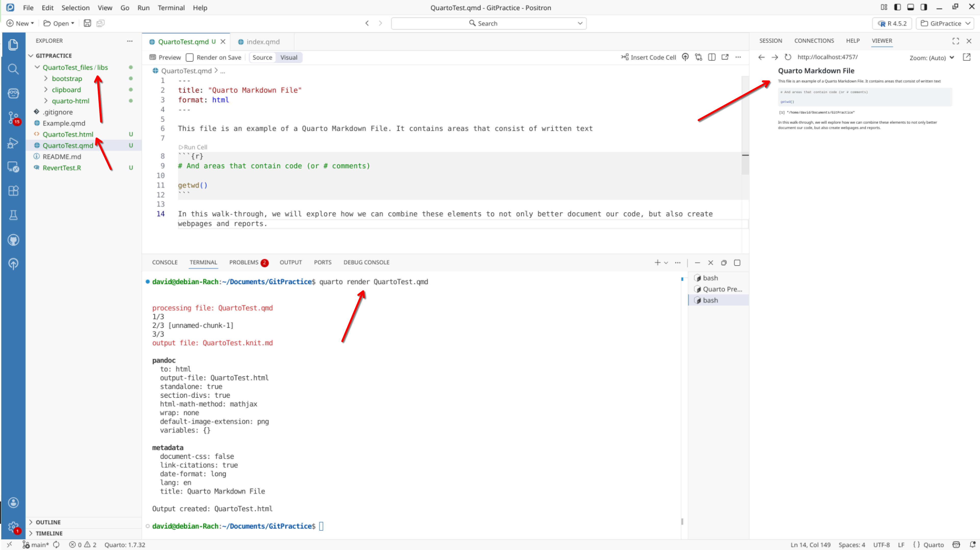Click the save file icon
The height and width of the screenshot is (550, 980).
click(87, 23)
